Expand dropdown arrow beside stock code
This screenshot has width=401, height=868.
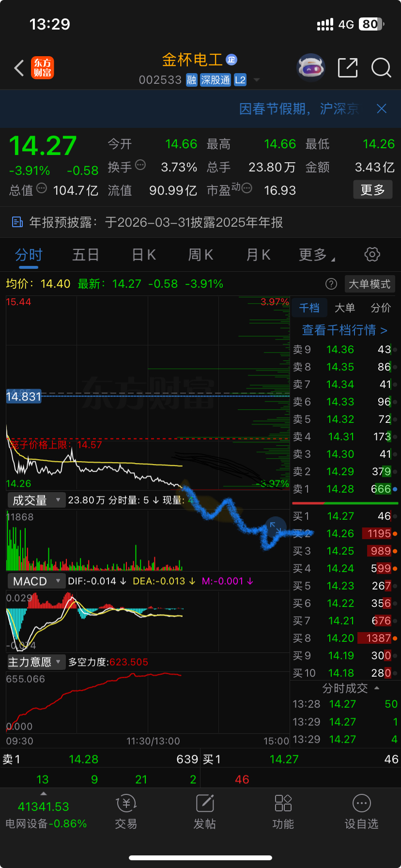[257, 80]
